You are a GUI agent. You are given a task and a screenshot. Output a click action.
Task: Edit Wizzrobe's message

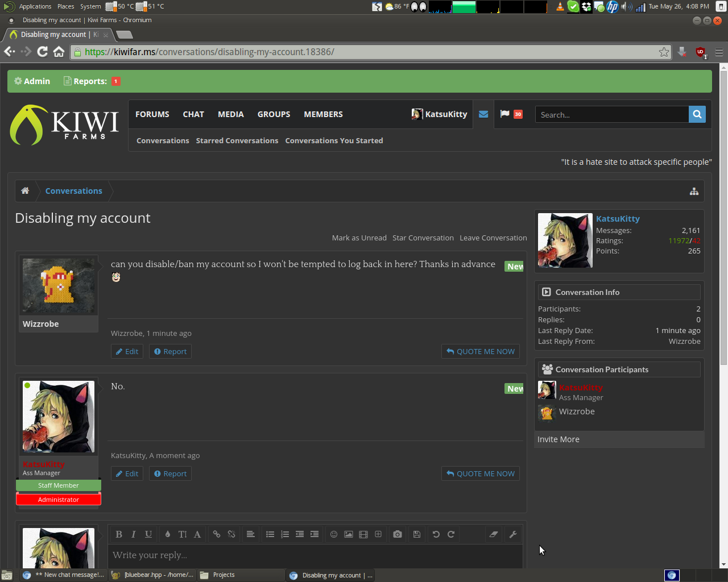pos(127,351)
